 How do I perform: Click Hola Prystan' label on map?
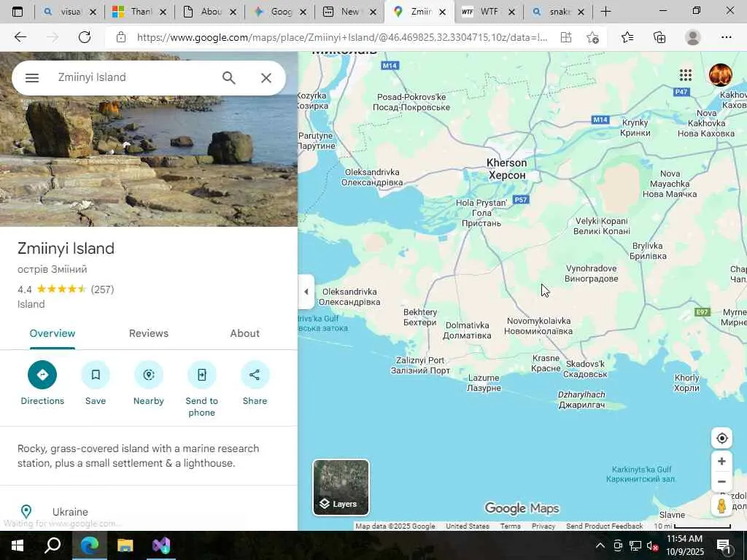(x=481, y=213)
